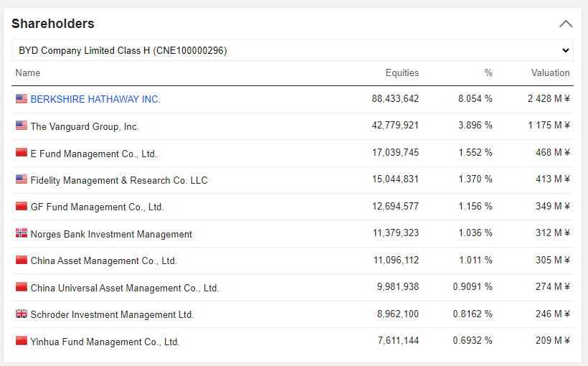
Task: Click equities value 11,379,323
Action: [x=396, y=233]
